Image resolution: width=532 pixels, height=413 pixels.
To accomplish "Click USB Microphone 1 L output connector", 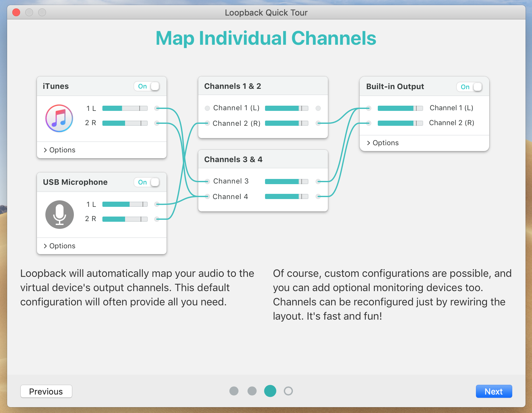I will [157, 204].
